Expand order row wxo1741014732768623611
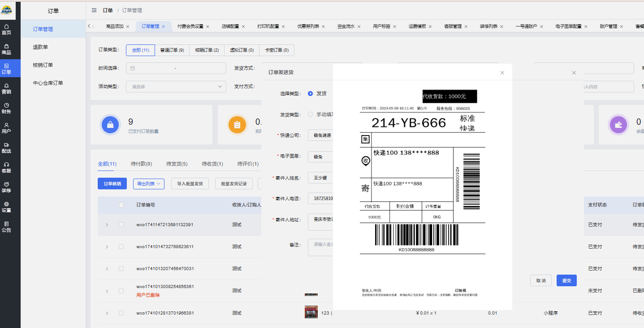Viewport: 644px width, 328px height. pos(107,247)
